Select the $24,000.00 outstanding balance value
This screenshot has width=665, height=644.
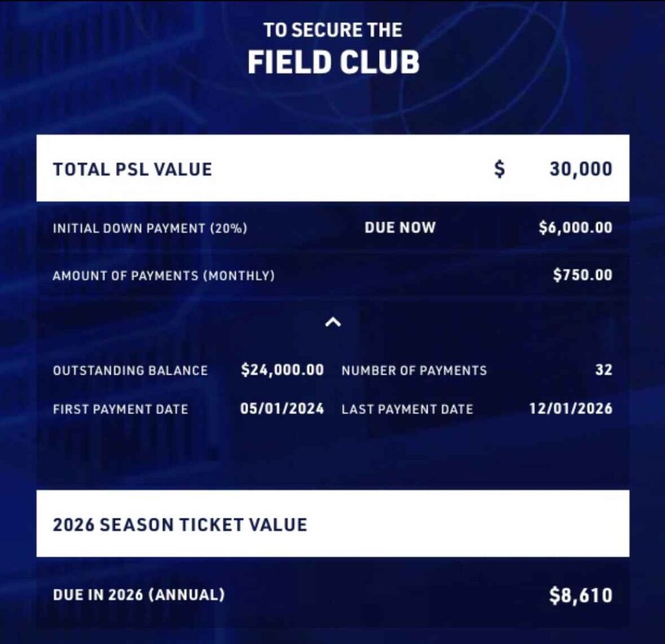point(282,370)
